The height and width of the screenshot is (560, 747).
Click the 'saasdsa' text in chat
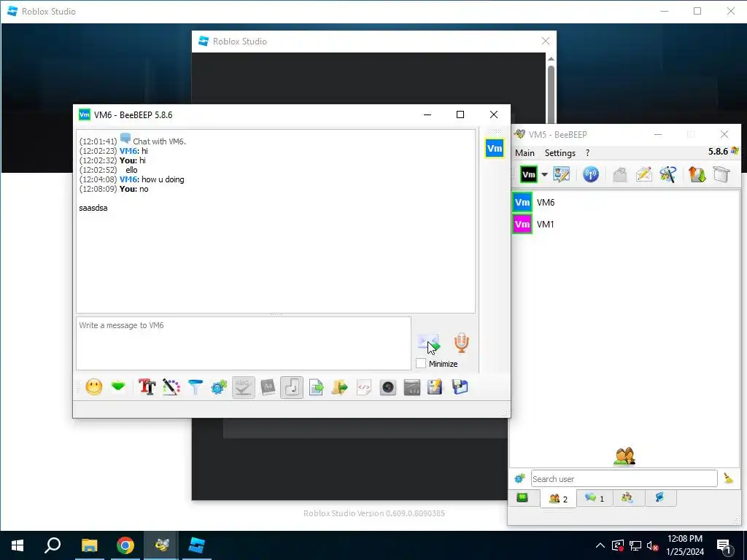click(x=93, y=208)
